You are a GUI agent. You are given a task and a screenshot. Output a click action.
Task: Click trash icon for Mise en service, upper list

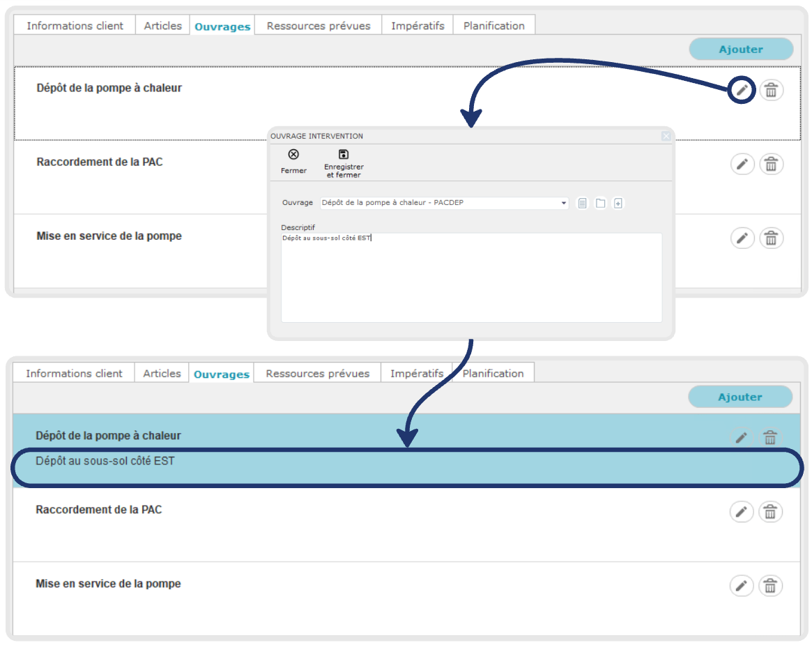771,238
